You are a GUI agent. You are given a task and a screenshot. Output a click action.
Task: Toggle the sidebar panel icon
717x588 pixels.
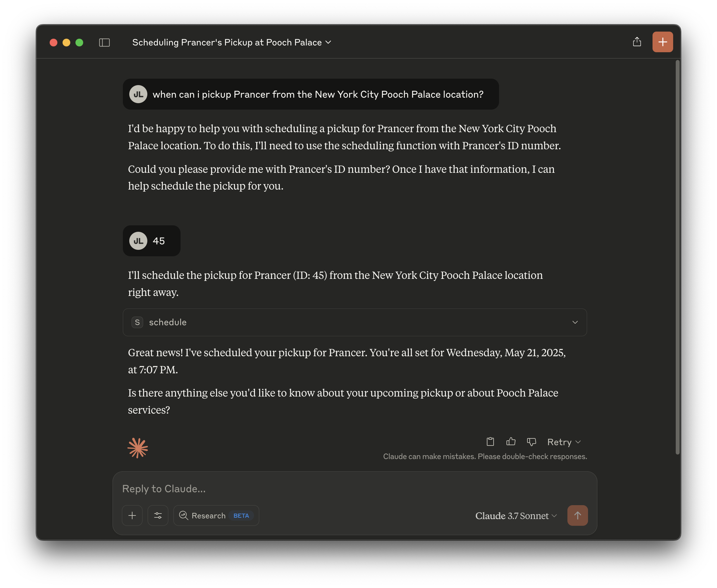(104, 42)
